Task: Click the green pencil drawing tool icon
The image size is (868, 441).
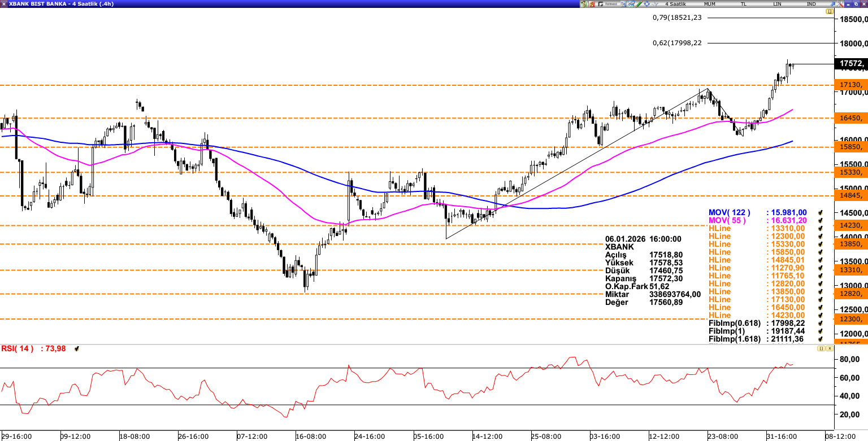Action: pos(639,4)
